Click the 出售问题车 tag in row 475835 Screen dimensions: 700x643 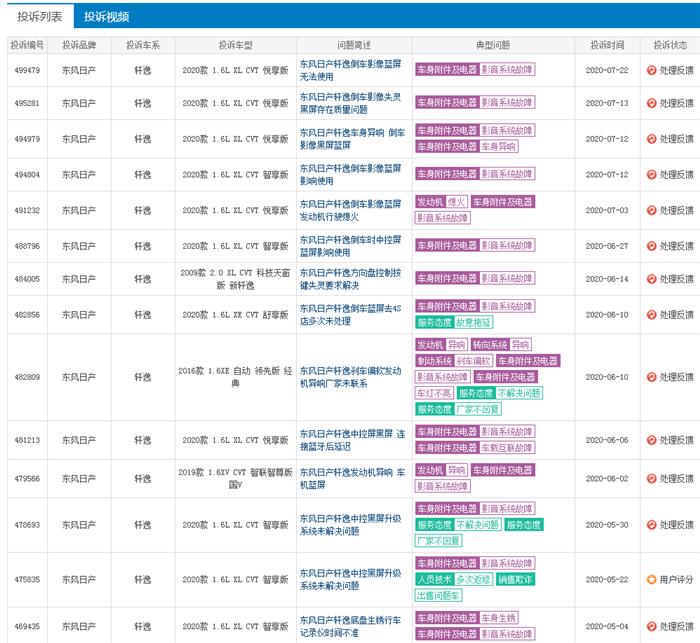click(438, 596)
